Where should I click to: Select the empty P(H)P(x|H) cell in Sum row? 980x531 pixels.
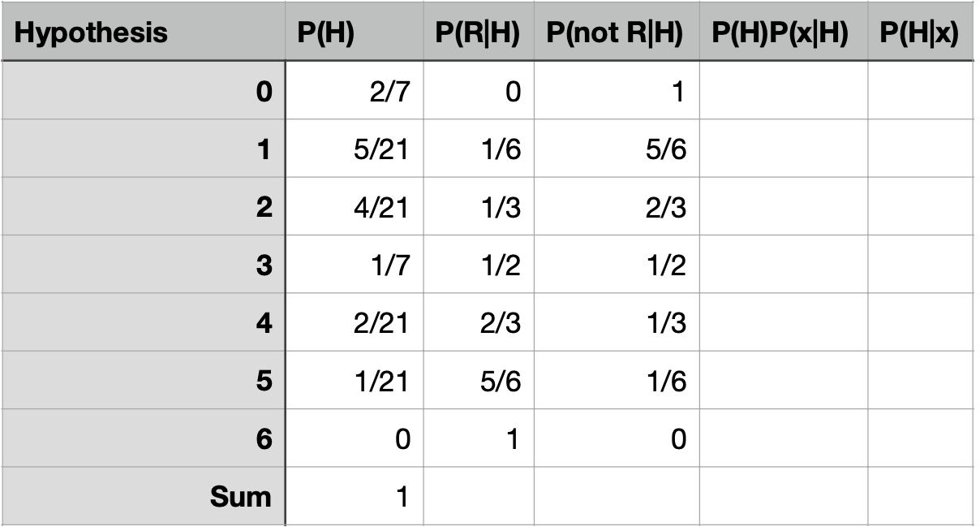pos(783,496)
